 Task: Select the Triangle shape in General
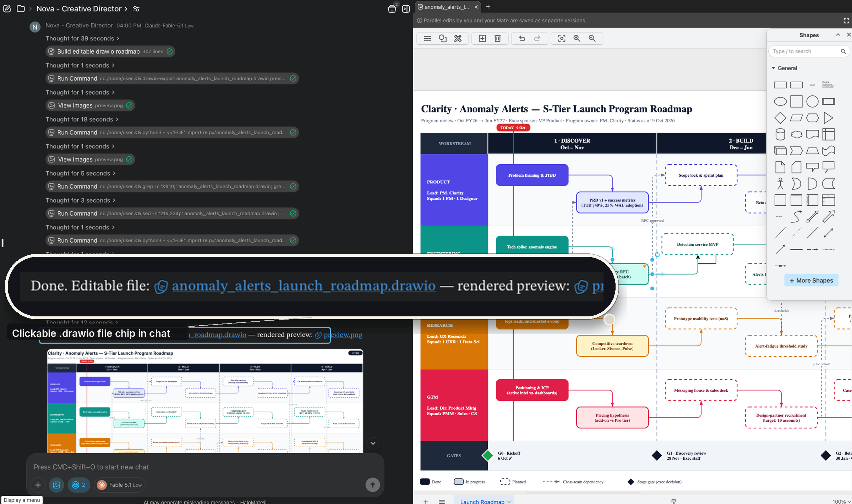tap(828, 118)
